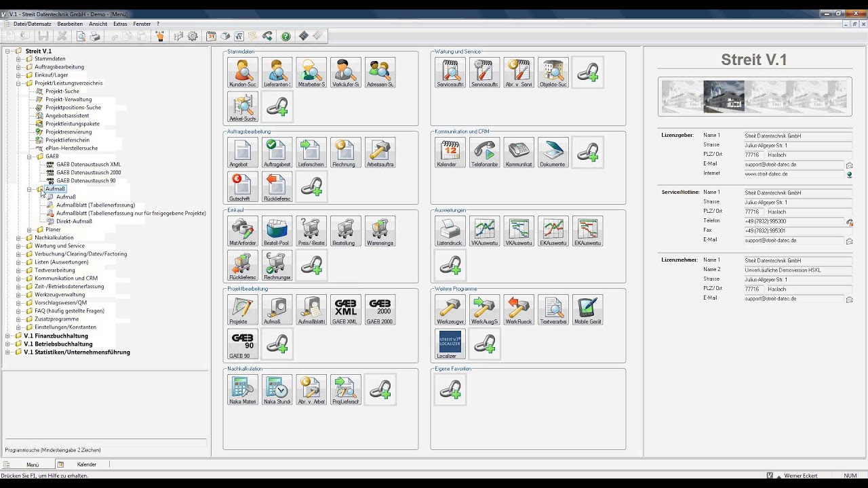
Task: Open the GAEB 90 tile
Action: 243,344
